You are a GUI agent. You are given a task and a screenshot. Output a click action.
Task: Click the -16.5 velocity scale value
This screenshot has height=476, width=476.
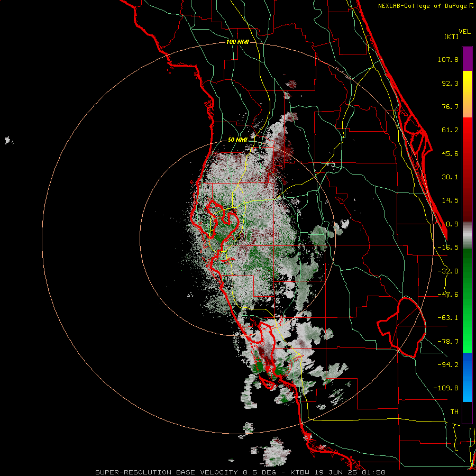448,248
